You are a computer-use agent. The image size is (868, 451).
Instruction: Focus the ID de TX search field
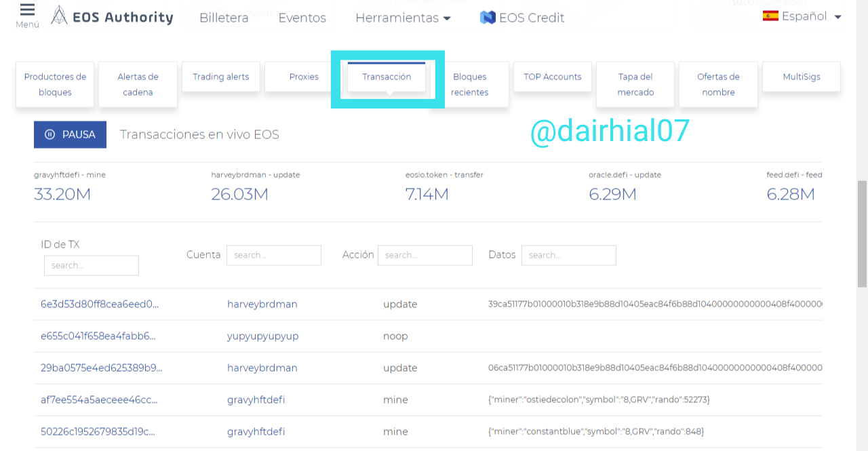[92, 265]
